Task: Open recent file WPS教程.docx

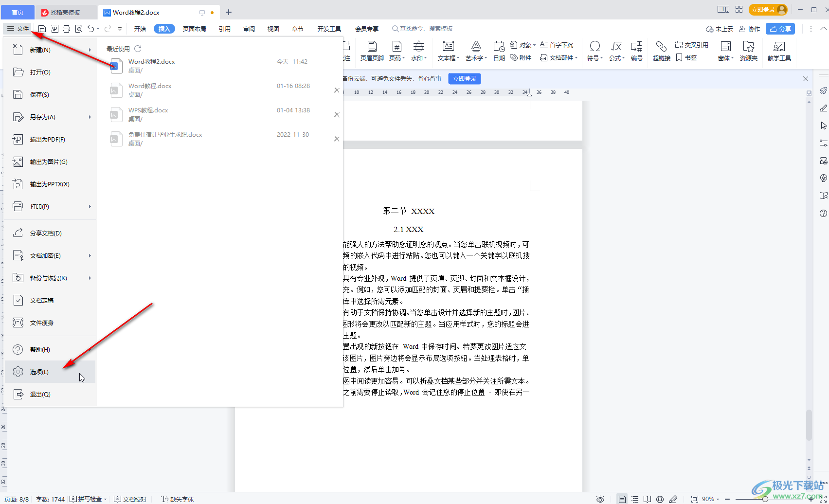Action: coord(219,114)
